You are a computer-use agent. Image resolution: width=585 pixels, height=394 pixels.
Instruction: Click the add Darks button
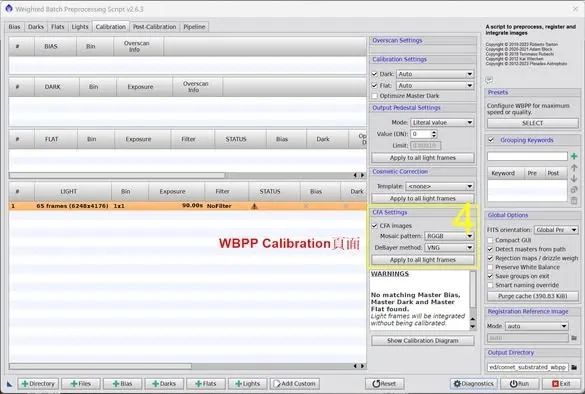(x=164, y=384)
